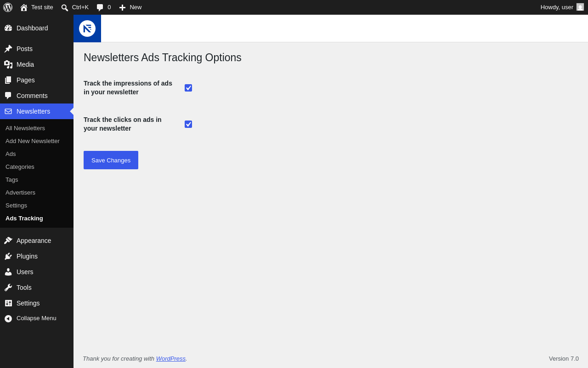Click the user avatar icon
Viewport: 588px width, 368px height.
pos(580,7)
